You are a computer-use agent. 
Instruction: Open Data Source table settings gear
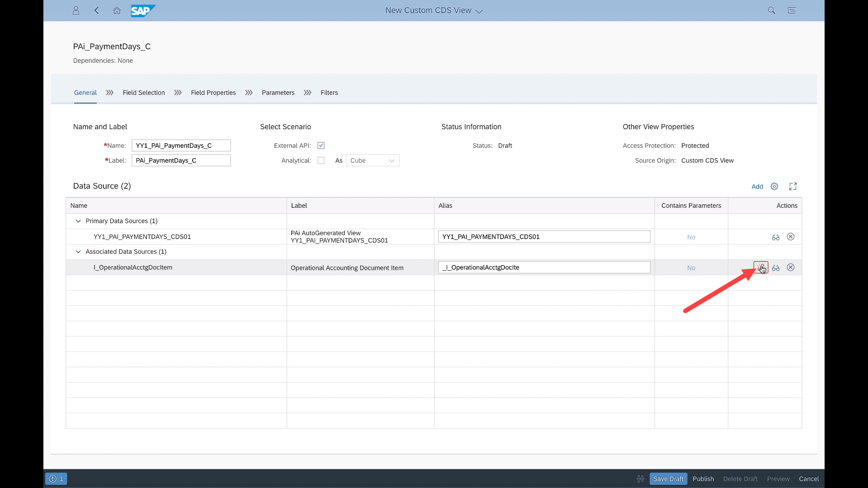774,186
